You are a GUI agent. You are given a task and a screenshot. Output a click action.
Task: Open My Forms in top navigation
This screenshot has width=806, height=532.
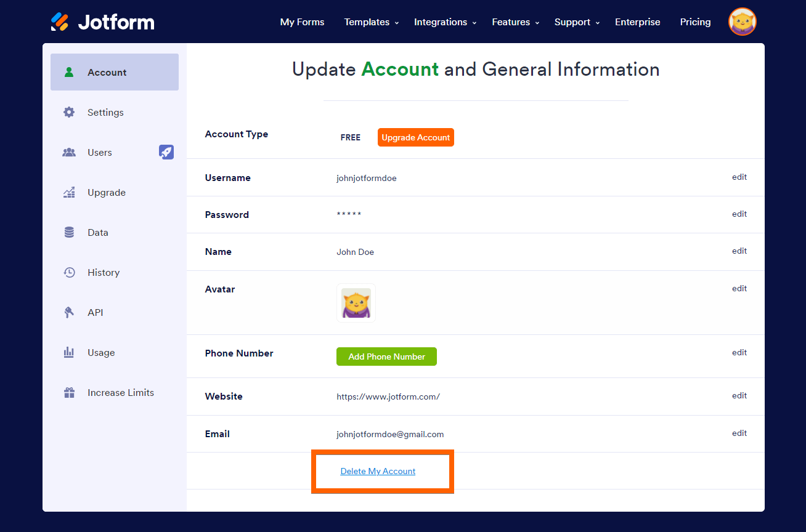(x=302, y=22)
